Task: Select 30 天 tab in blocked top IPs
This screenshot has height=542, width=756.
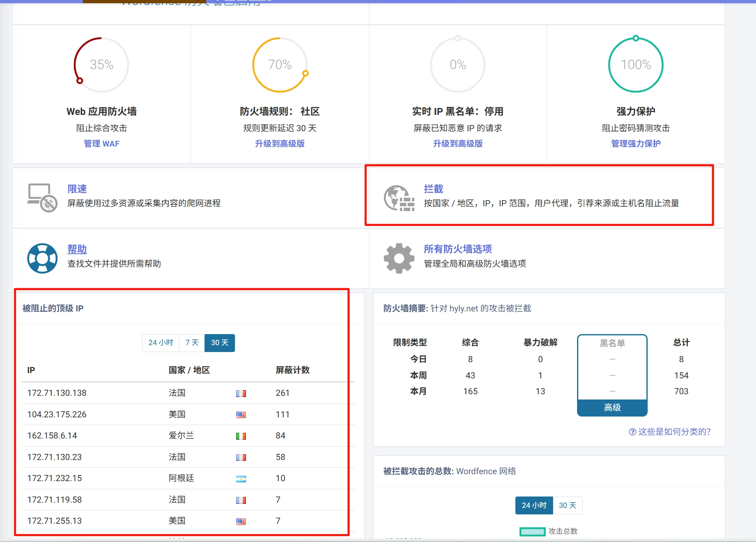Action: point(220,343)
